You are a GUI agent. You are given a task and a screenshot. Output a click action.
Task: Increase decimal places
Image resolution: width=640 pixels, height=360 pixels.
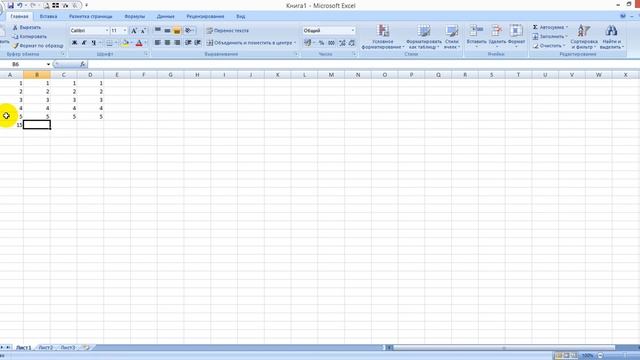point(342,42)
